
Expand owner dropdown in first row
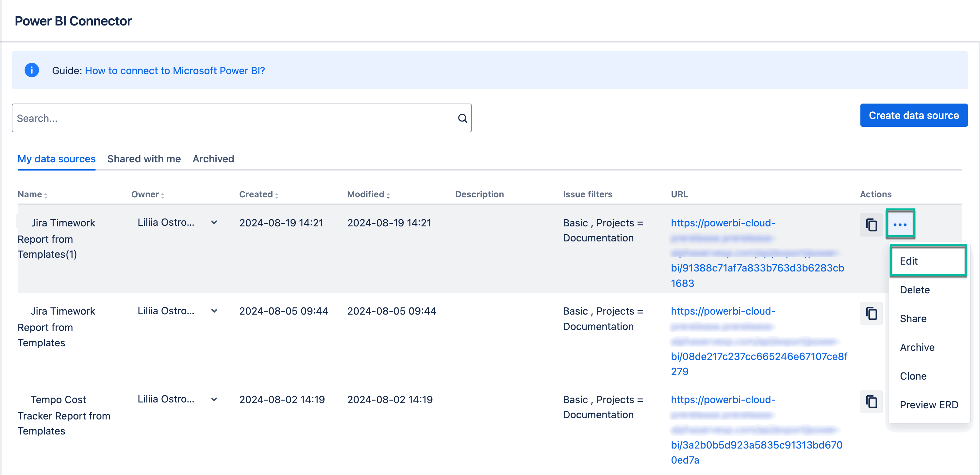214,222
